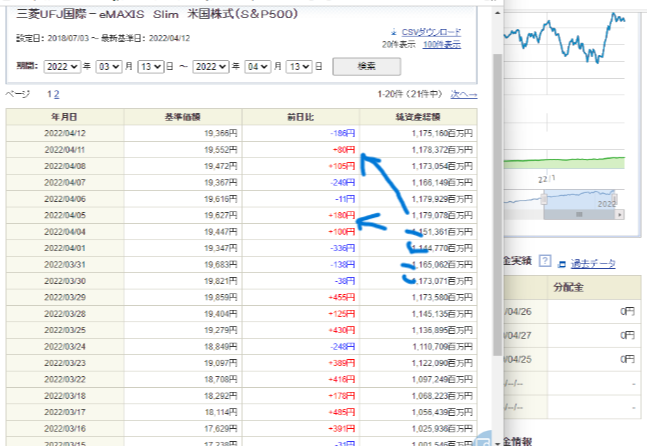Click the 1,175,160百万円 net assets cell

pos(418,133)
